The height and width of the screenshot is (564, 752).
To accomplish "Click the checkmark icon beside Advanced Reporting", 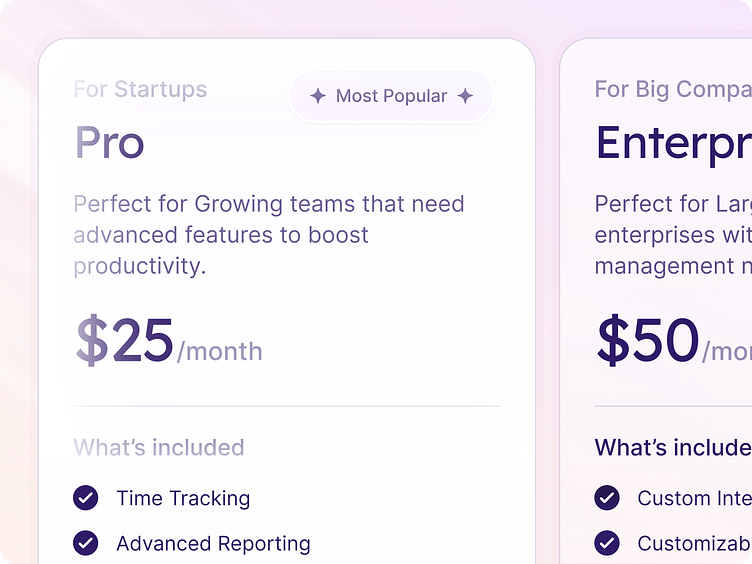I will 86,543.
